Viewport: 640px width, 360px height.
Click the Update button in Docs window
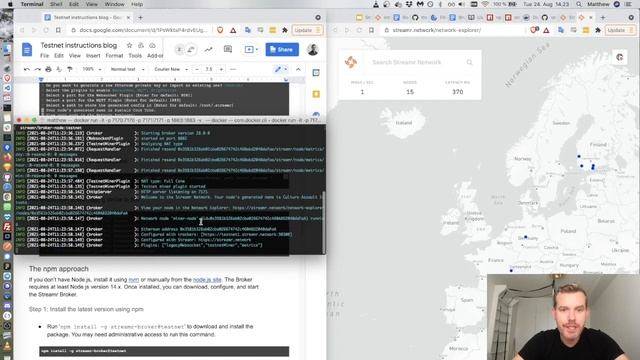point(307,30)
